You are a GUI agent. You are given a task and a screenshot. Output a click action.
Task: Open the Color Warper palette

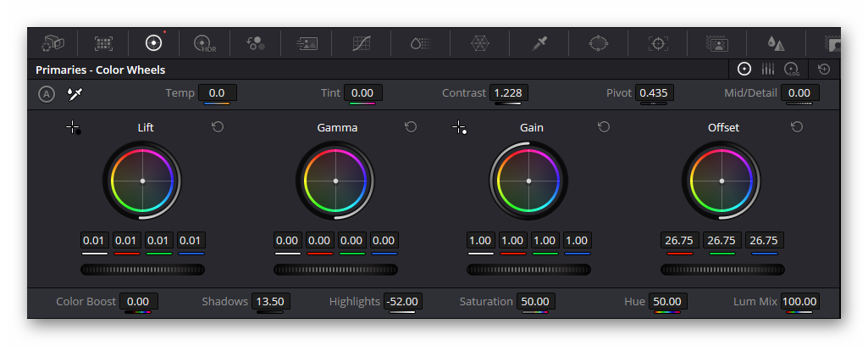pyautogui.click(x=480, y=43)
